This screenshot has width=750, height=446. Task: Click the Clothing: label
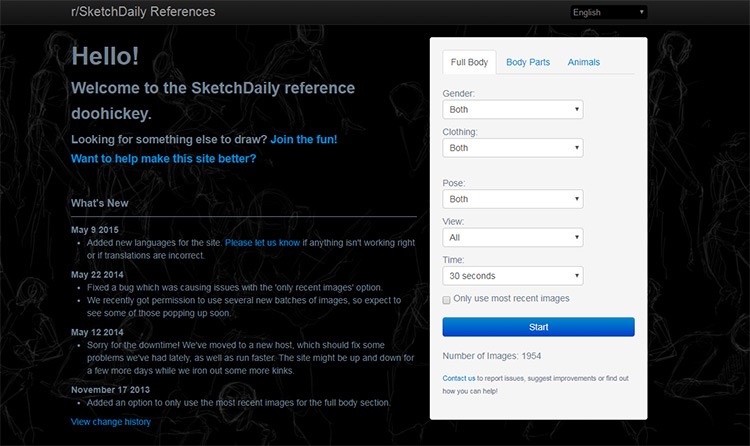click(460, 132)
